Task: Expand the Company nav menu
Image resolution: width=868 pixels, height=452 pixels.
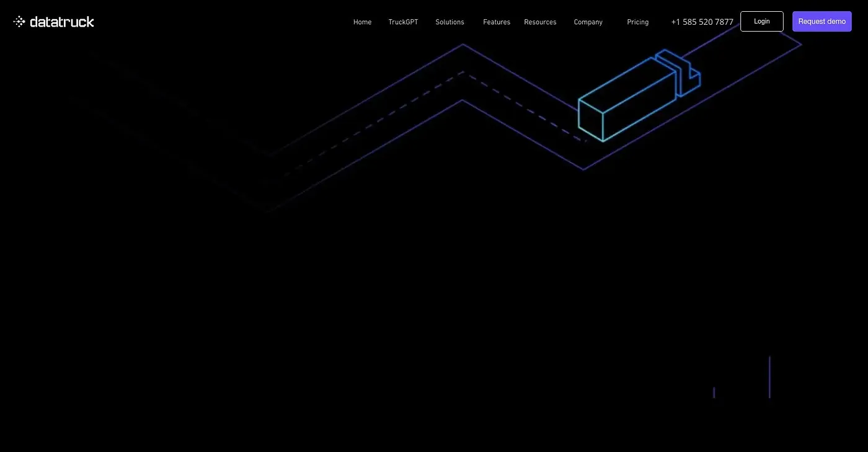Action: coord(588,22)
